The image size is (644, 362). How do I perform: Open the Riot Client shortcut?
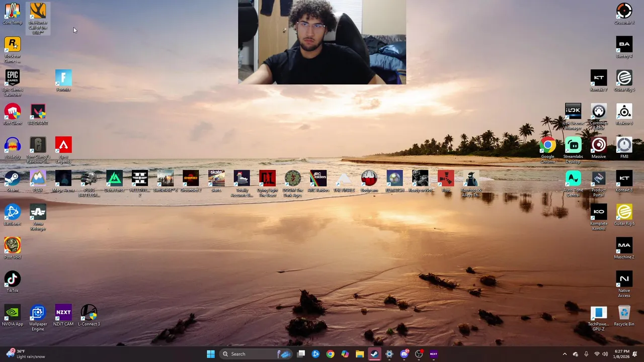tap(13, 115)
